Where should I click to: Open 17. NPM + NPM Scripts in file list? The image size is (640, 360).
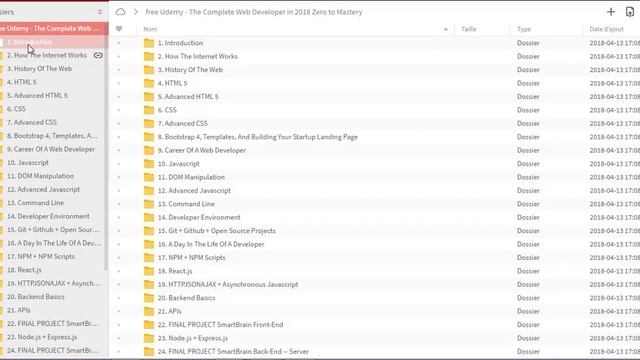(192, 258)
